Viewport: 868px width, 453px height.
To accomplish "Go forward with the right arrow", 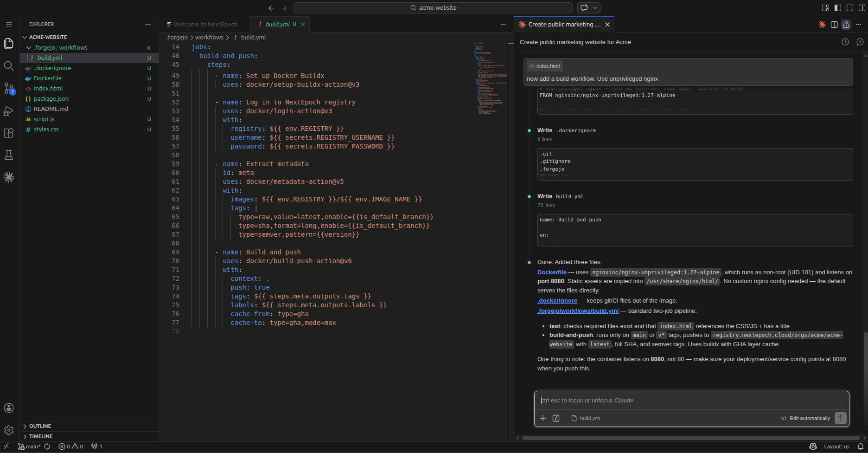I will click(x=284, y=8).
